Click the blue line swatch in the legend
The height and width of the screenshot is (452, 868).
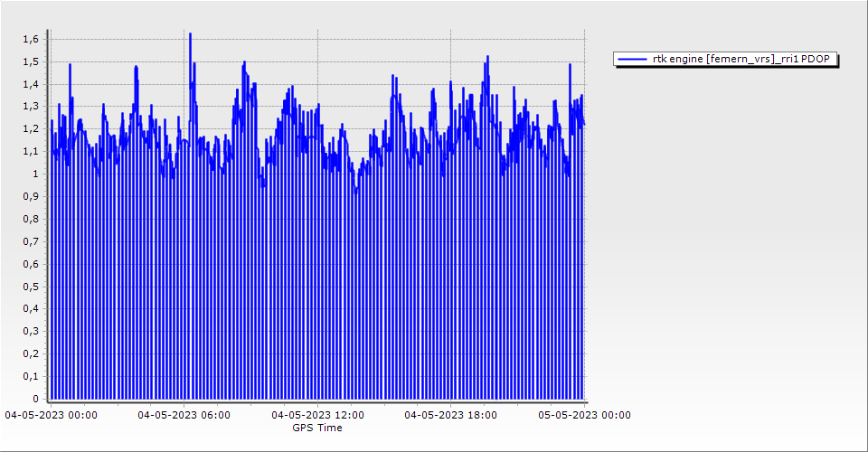tap(632, 59)
